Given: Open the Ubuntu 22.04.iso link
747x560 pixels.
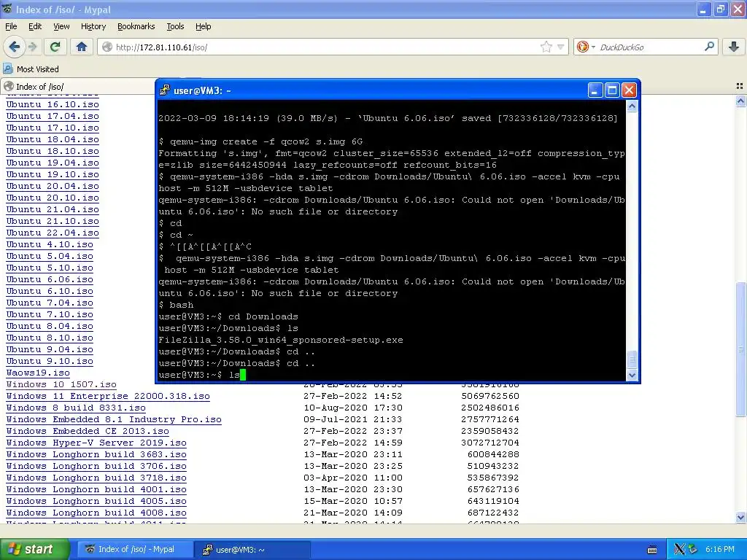Looking at the screenshot, I should click(x=53, y=233).
